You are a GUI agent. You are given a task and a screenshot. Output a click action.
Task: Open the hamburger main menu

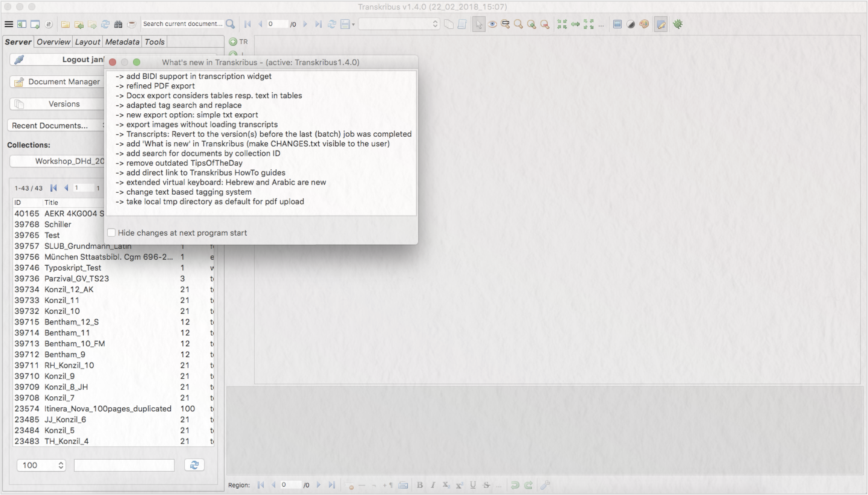coord(9,24)
